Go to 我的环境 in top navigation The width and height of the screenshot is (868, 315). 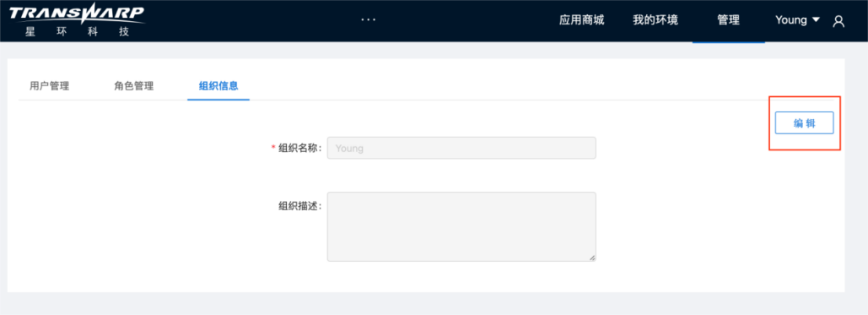[655, 20]
